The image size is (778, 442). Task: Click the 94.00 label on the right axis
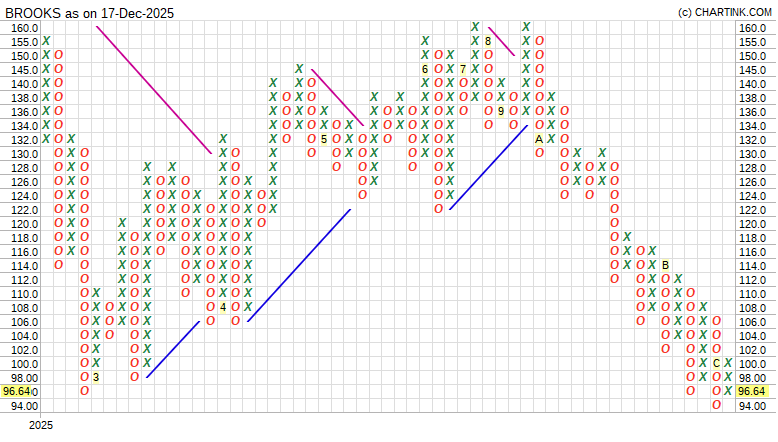click(x=752, y=406)
